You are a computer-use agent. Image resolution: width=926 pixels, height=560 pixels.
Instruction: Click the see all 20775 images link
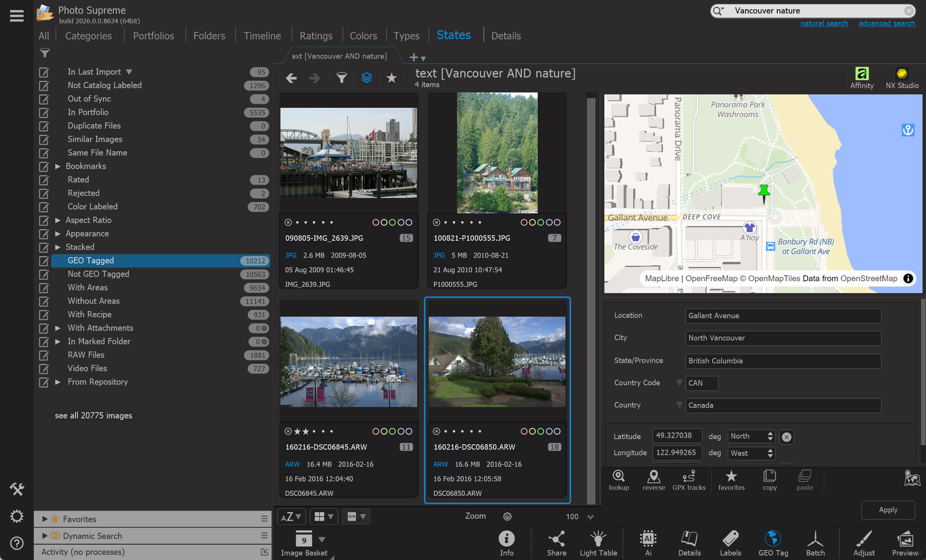click(x=94, y=416)
